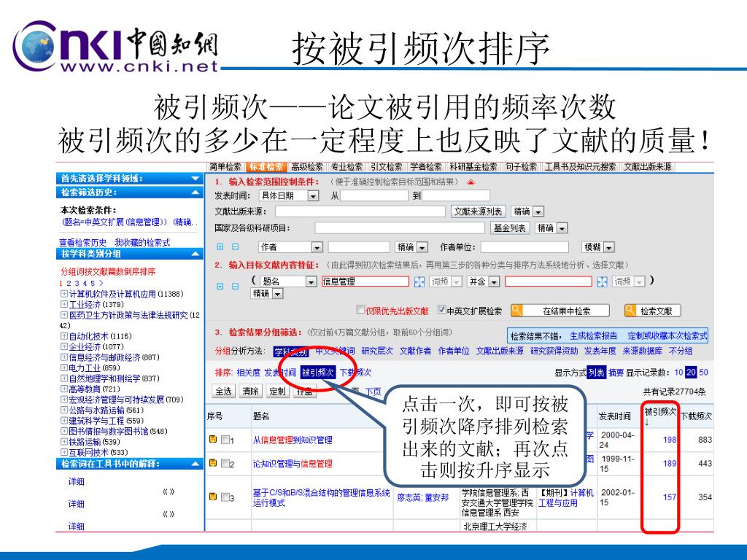Group results by 研究层次

[377, 351]
